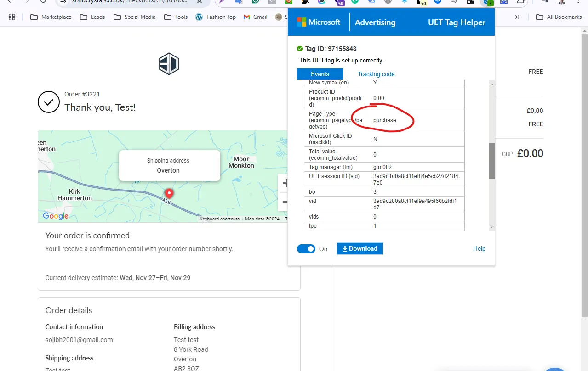Open the All Bookmarks folder
588x371 pixels.
559,17
